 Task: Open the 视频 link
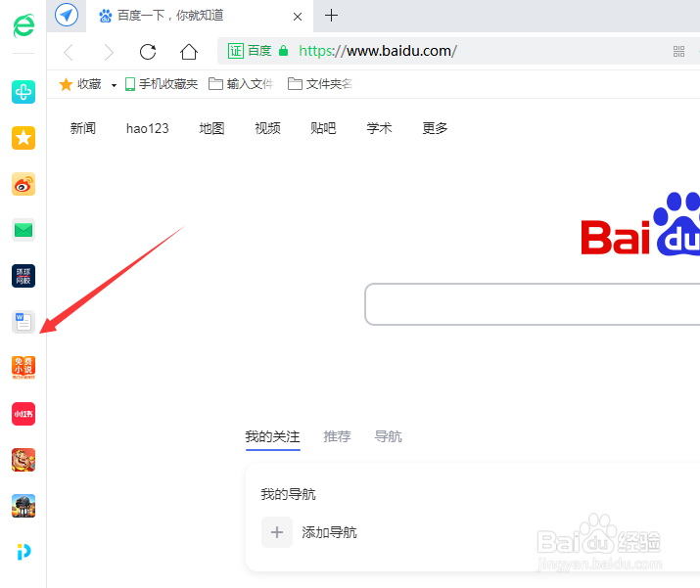(x=267, y=128)
